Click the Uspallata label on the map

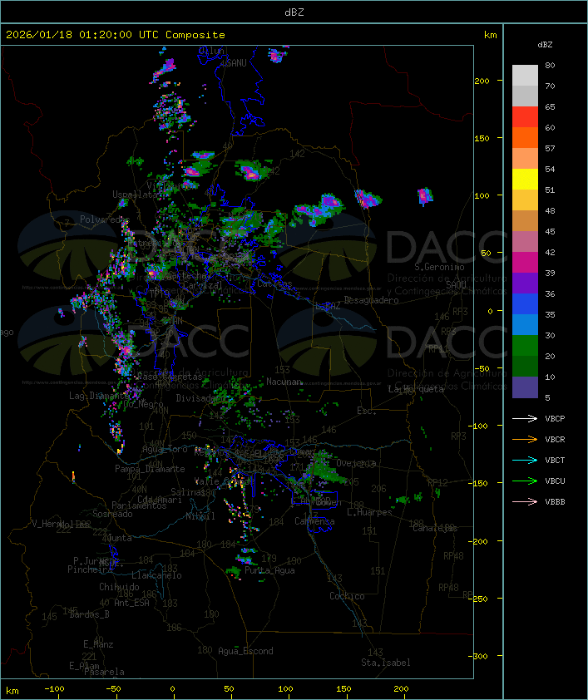coord(136,195)
